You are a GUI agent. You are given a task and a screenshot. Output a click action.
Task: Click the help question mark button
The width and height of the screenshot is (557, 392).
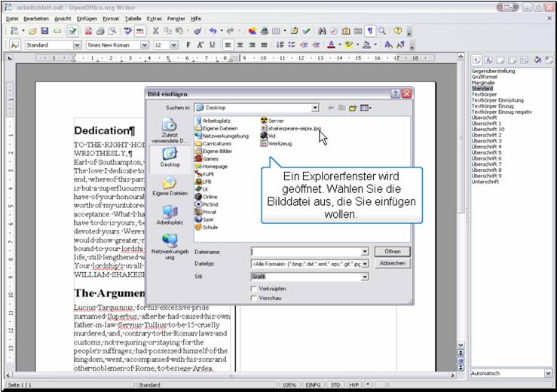point(395,93)
